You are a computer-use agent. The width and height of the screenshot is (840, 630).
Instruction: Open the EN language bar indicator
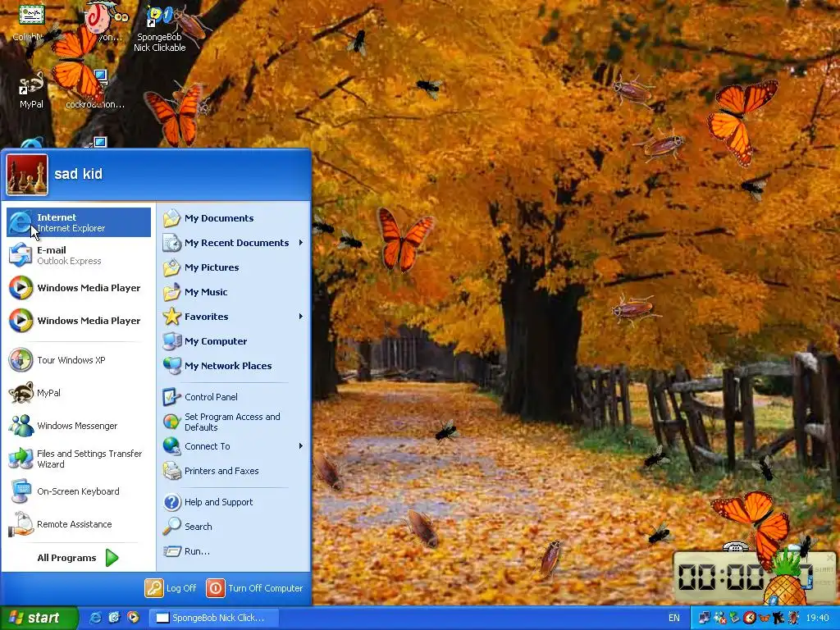674,618
